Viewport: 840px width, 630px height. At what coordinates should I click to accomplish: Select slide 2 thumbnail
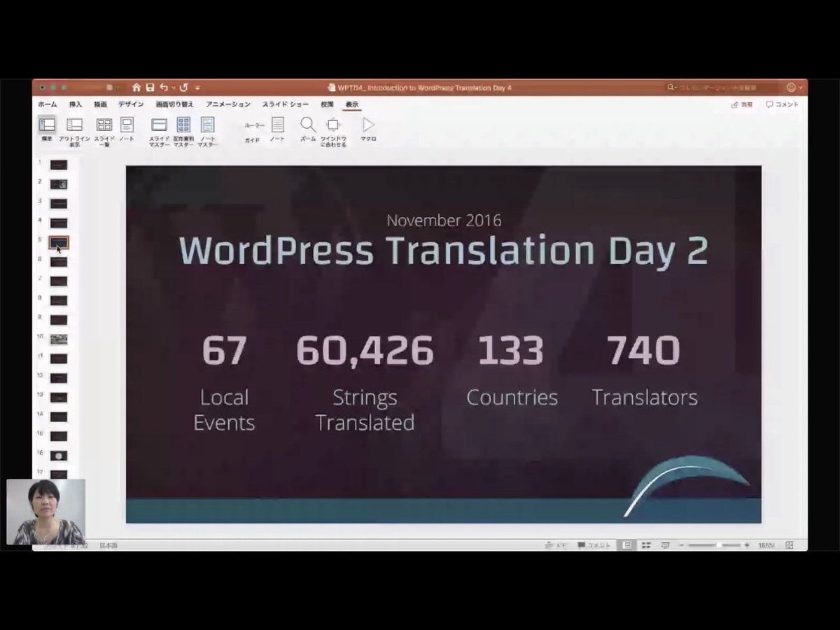click(59, 184)
